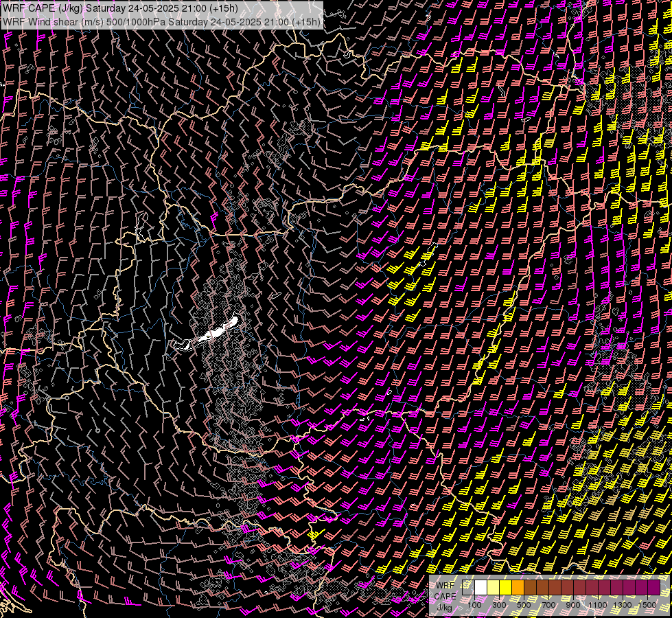Select the orange CAPE legend swatch
This screenshot has height=618, width=672.
[x=518, y=587]
